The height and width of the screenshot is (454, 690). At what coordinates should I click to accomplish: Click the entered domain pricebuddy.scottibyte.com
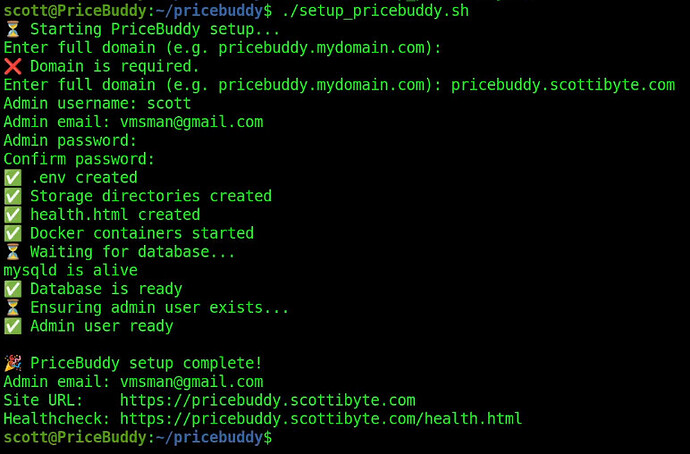click(x=563, y=85)
